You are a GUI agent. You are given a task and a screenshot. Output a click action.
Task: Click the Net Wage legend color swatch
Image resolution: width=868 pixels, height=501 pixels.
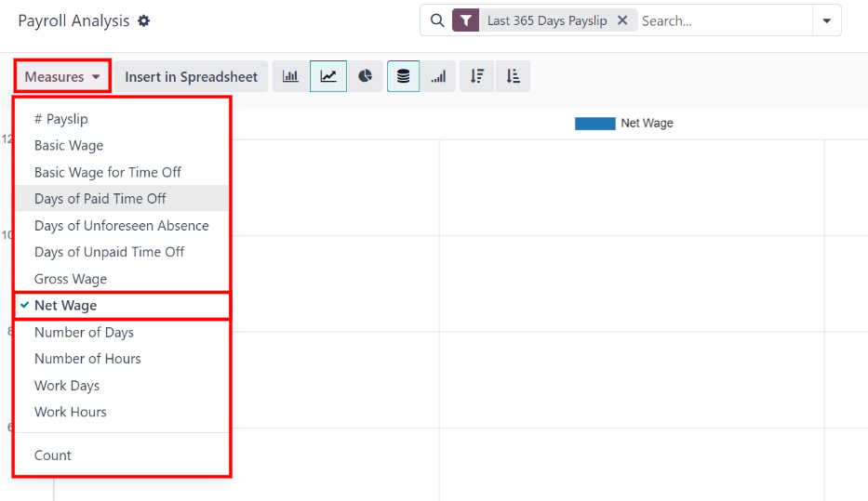point(594,124)
